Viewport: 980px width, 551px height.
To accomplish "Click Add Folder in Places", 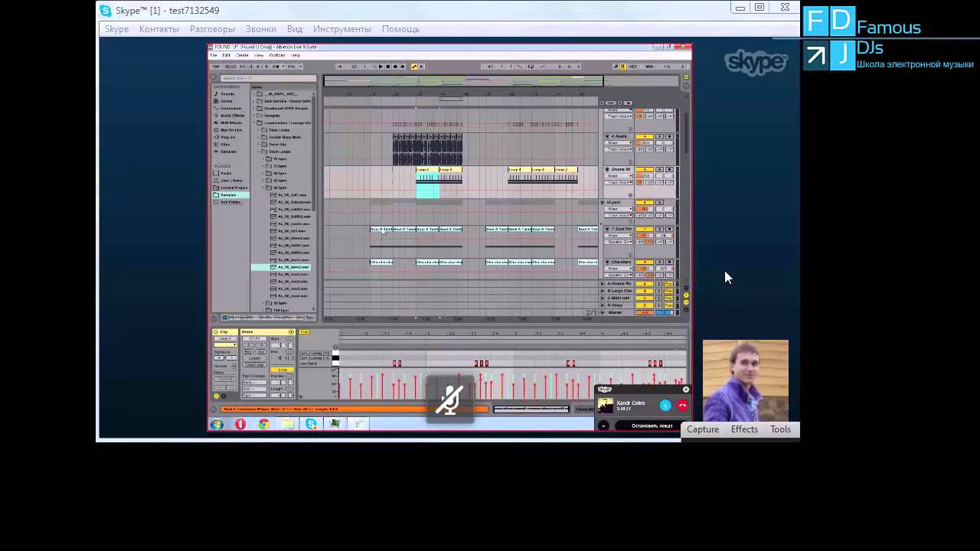I will [x=227, y=202].
